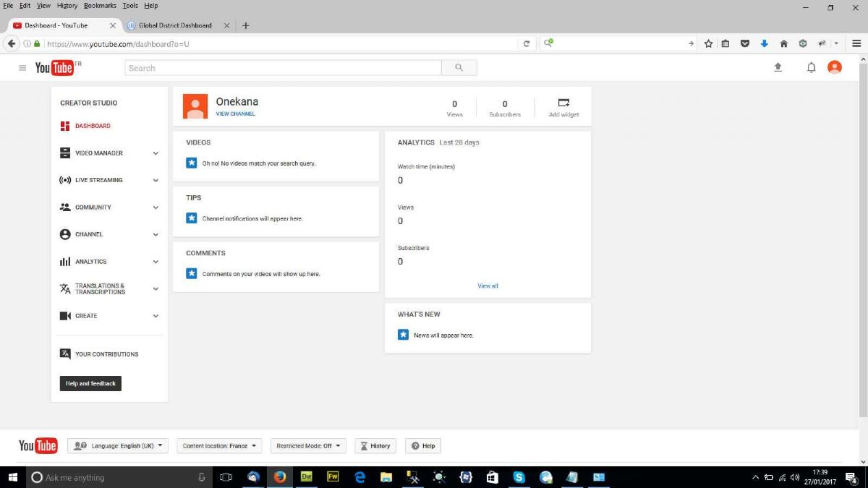Open the Bookmarks menu
Viewport: 868px width, 488px height.
100,6
